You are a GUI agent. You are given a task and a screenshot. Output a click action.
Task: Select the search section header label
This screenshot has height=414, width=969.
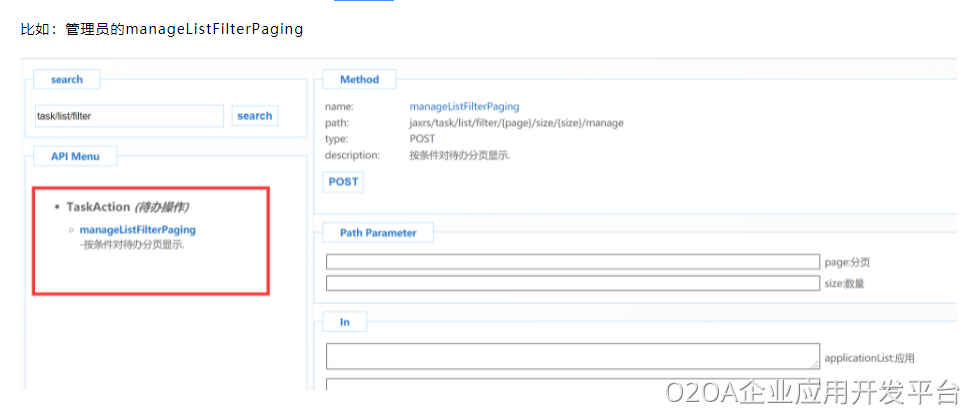coord(67,79)
